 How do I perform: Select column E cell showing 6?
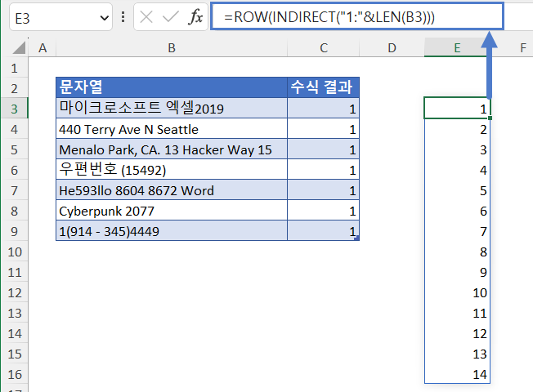457,211
